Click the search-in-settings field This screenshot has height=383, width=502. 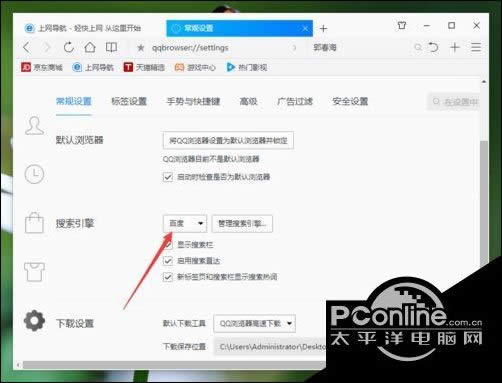tap(454, 101)
